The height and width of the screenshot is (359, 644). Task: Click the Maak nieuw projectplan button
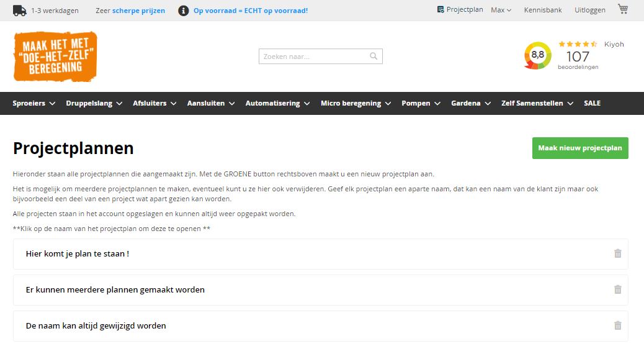tap(579, 148)
